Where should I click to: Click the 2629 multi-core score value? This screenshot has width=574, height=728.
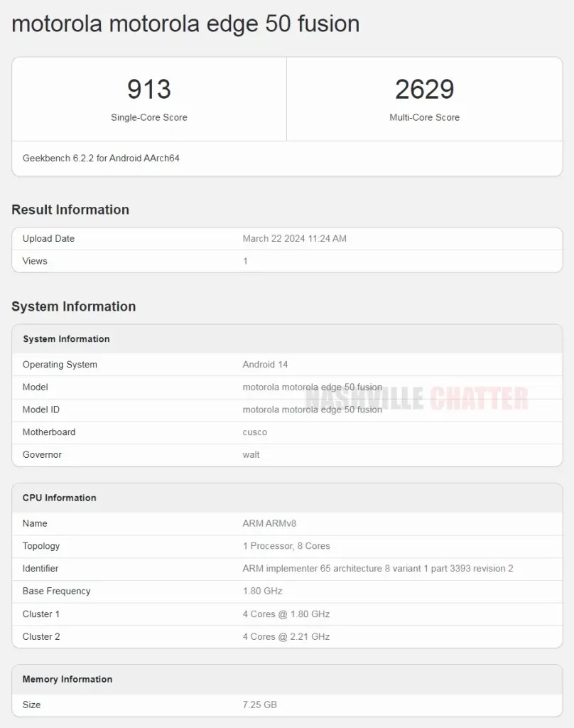click(x=424, y=89)
